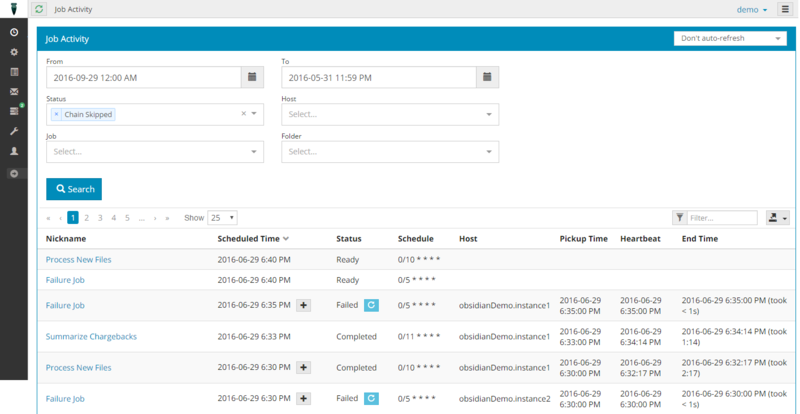Open the user icon in the sidebar
This screenshot has width=800, height=414.
coord(14,151)
